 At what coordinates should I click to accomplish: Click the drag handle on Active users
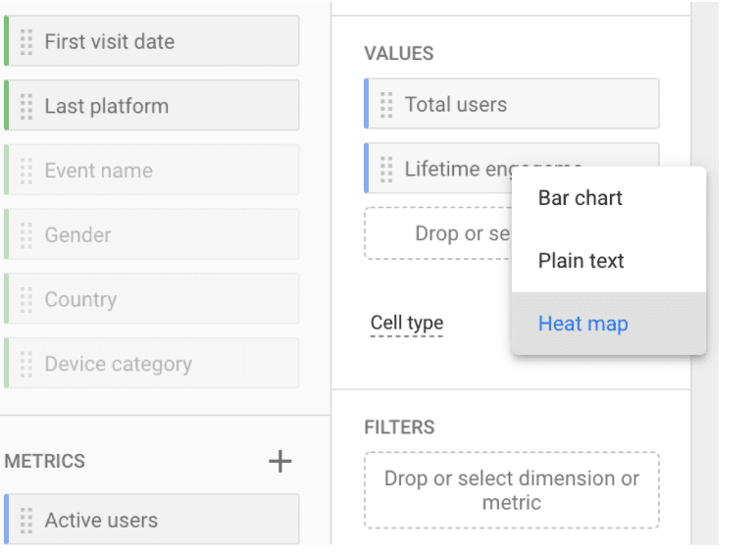[x=26, y=521]
